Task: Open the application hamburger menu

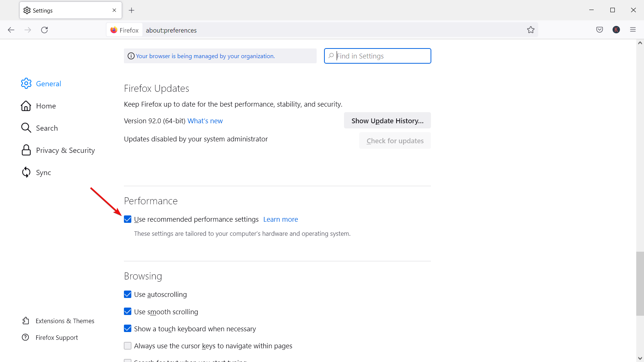Action: pos(633,30)
